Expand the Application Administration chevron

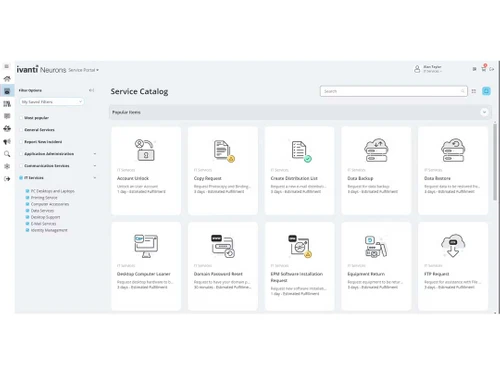(x=95, y=154)
